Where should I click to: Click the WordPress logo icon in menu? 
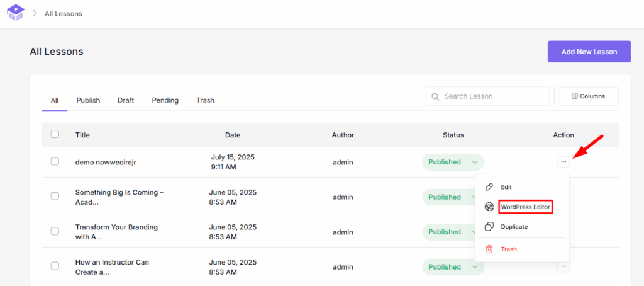click(489, 207)
